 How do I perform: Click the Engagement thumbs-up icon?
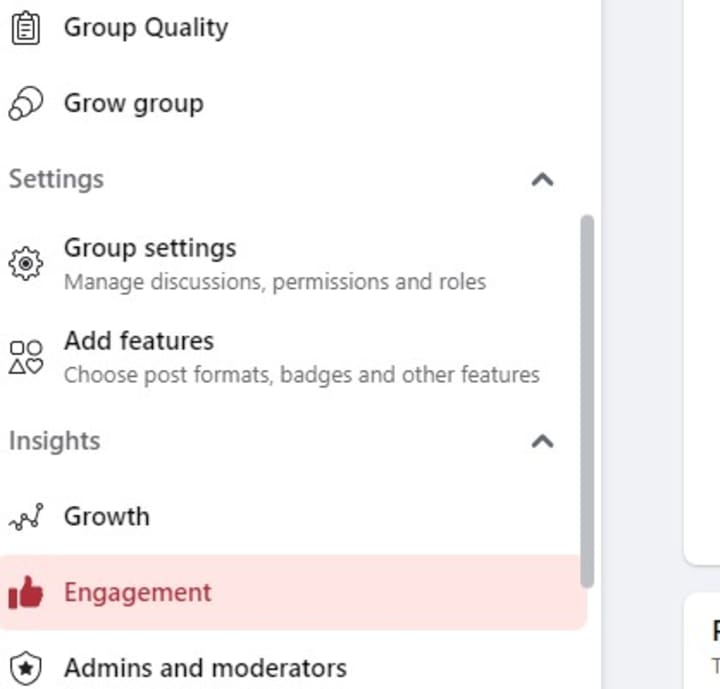(25, 593)
